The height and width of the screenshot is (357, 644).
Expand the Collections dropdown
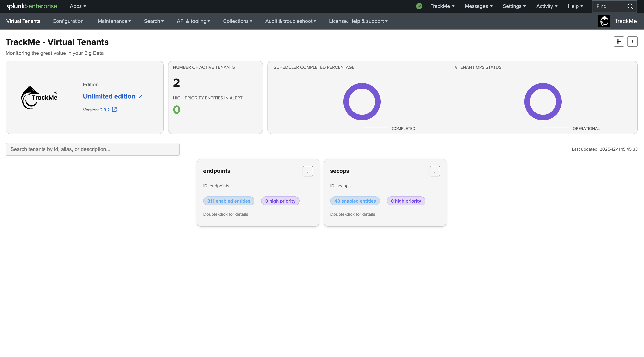tap(238, 21)
